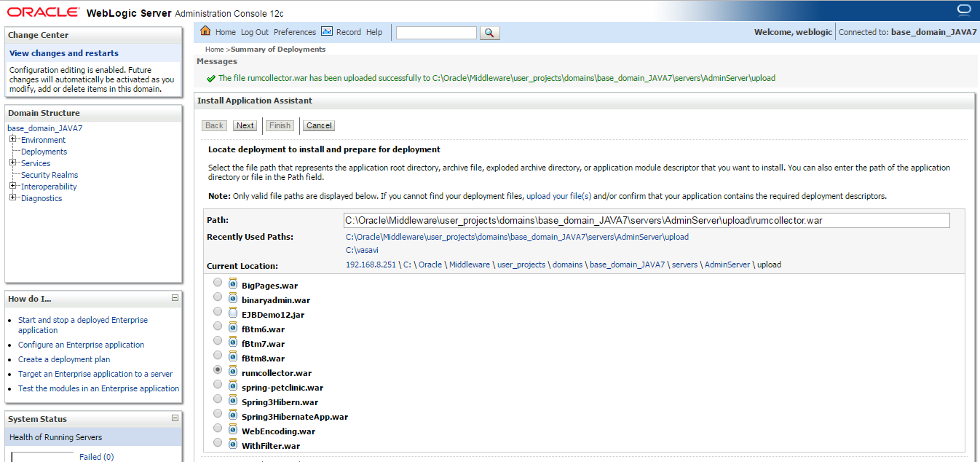Click View changes and restarts link

(64, 53)
